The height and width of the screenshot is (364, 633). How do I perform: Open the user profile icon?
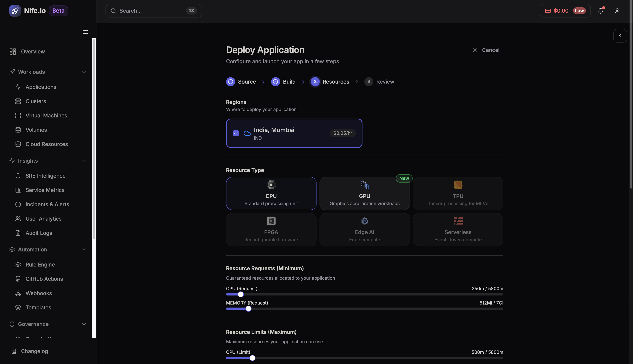tap(617, 11)
